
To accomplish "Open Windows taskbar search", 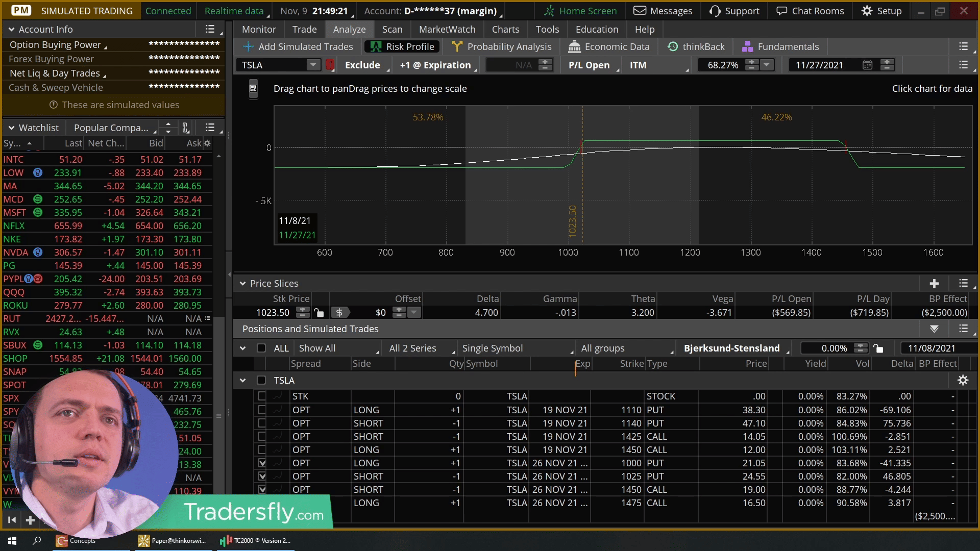I will (x=37, y=540).
